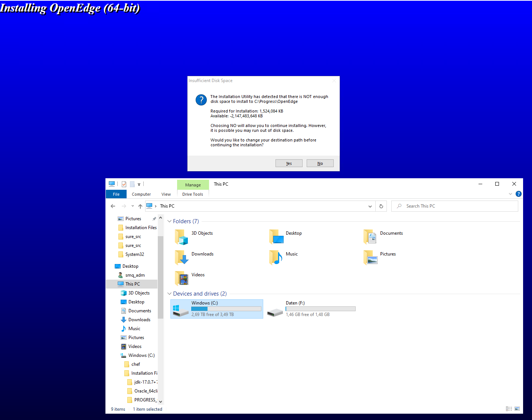This screenshot has width=532, height=420.
Task: Click the Properties quick access toolbar icon
Action: (124, 184)
